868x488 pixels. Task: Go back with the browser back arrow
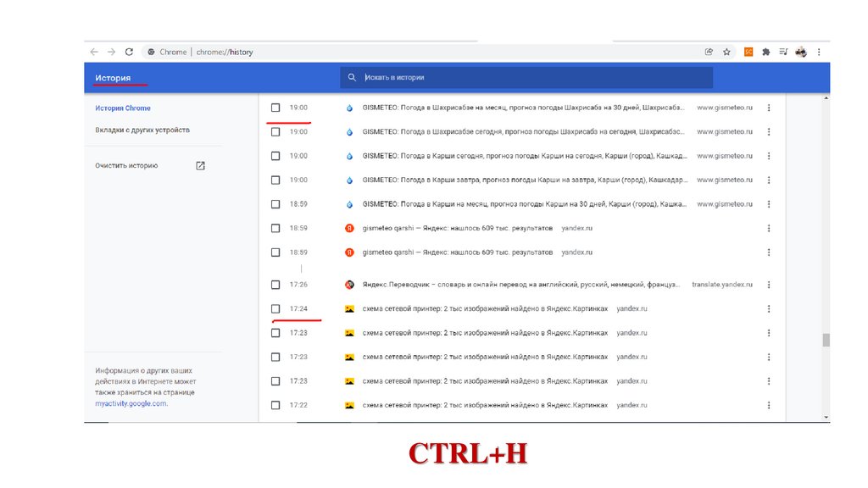coord(94,52)
